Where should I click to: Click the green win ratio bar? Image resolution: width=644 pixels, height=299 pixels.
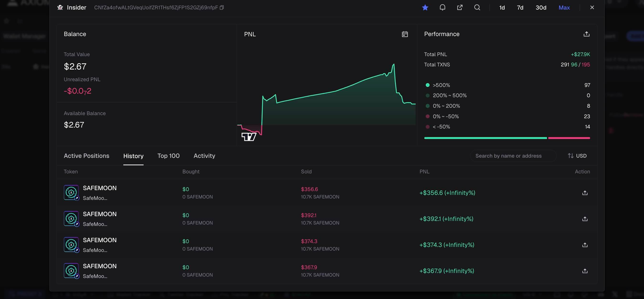485,138
